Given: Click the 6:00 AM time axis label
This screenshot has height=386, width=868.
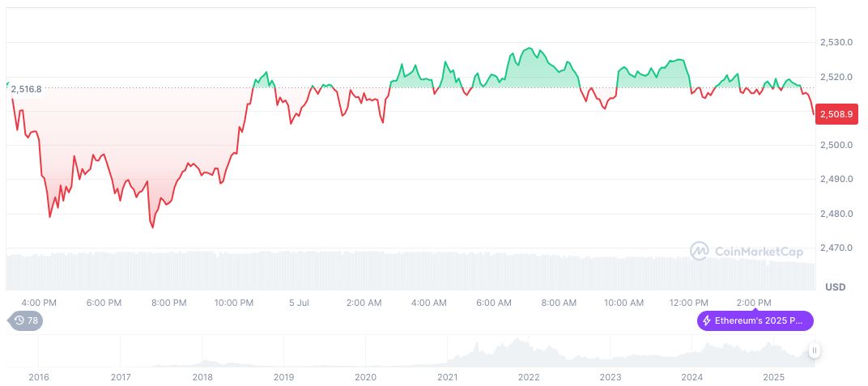Looking at the screenshot, I should (493, 303).
